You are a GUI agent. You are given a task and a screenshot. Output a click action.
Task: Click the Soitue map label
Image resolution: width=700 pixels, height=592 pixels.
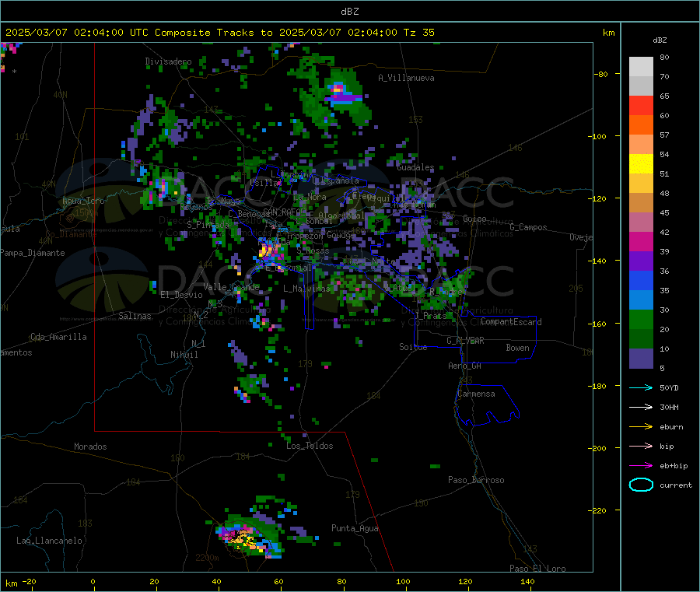click(413, 347)
